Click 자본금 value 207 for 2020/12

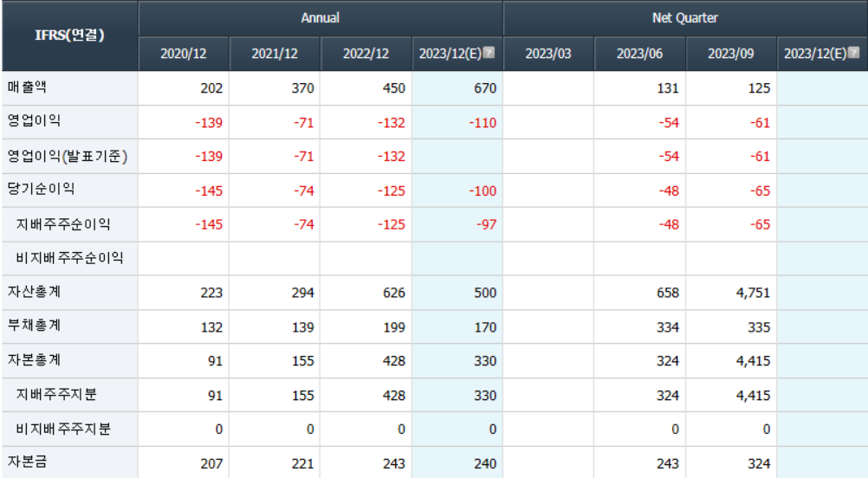coord(211,463)
